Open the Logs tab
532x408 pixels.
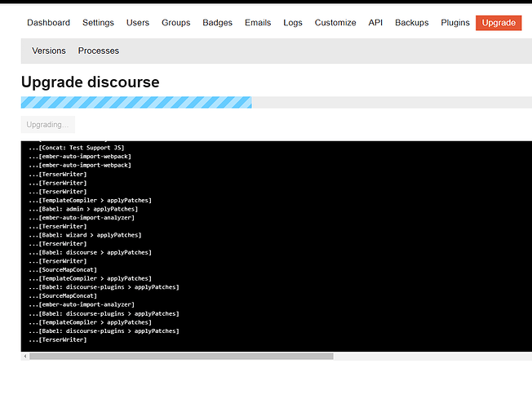coord(293,23)
